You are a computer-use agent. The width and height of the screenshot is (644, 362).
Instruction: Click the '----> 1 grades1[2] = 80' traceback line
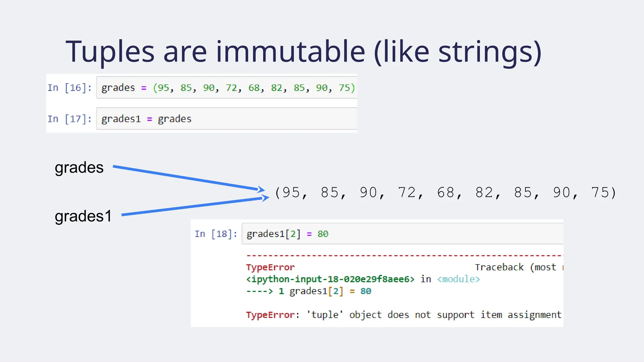click(x=309, y=291)
